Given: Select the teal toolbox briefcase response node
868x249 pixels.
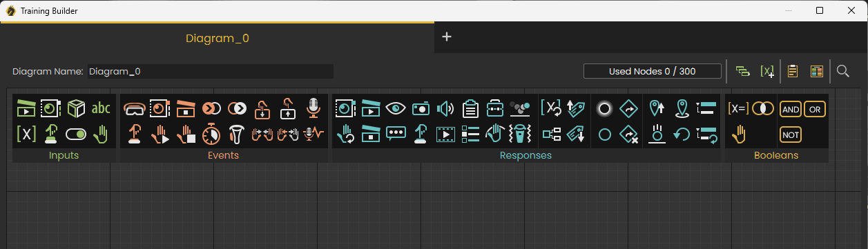Looking at the screenshot, I should pos(495,108).
